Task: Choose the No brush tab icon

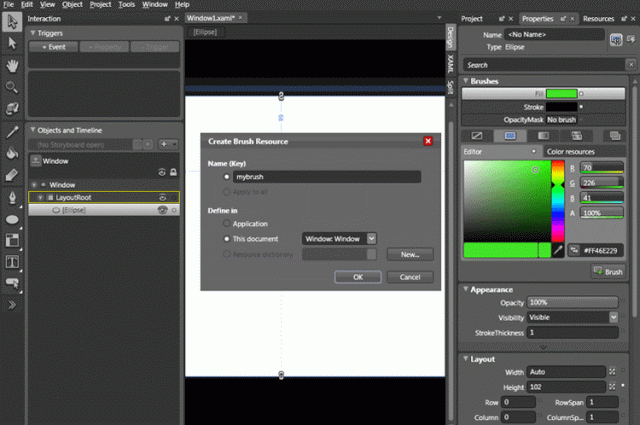Action: tap(477, 136)
